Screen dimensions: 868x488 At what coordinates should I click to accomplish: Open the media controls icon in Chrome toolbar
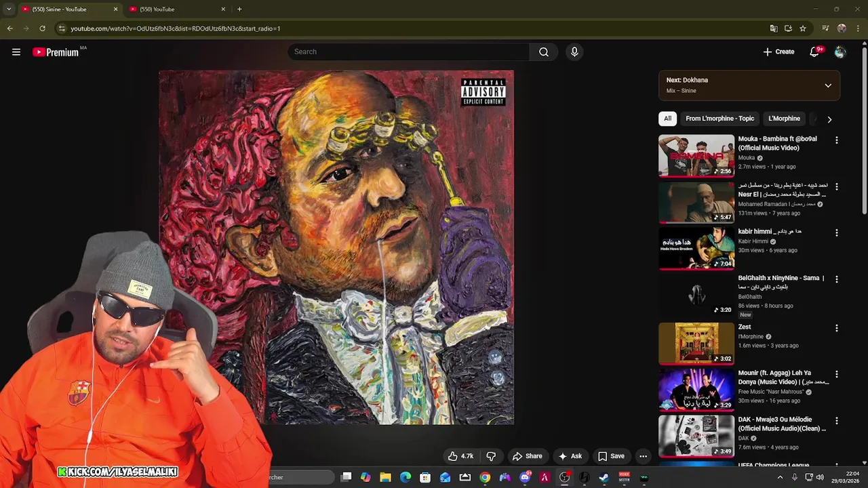(825, 28)
